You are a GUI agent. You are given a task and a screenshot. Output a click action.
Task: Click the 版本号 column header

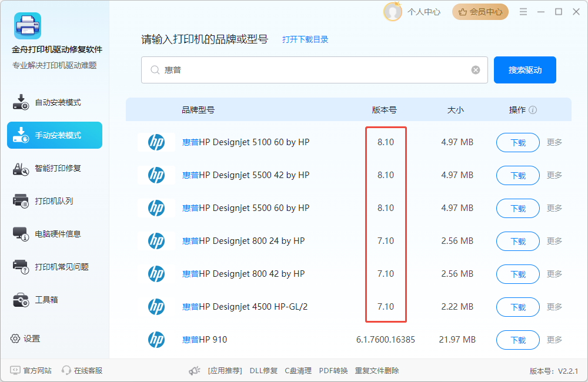(384, 110)
